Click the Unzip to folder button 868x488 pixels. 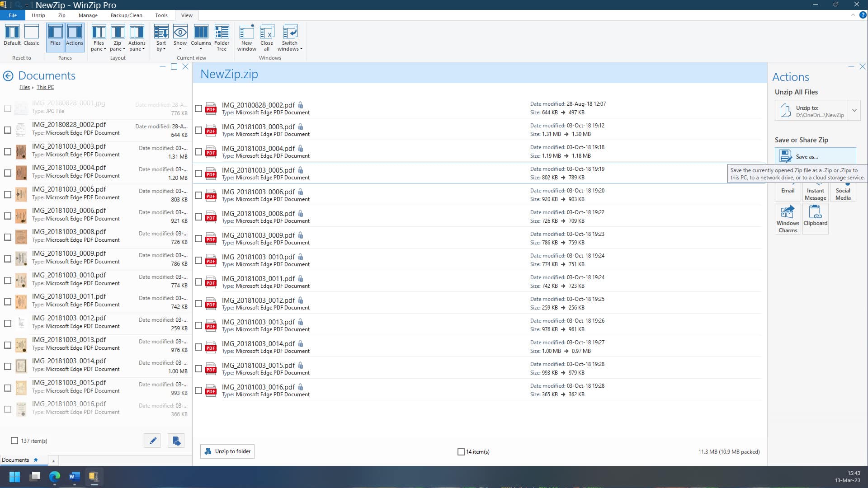(227, 451)
